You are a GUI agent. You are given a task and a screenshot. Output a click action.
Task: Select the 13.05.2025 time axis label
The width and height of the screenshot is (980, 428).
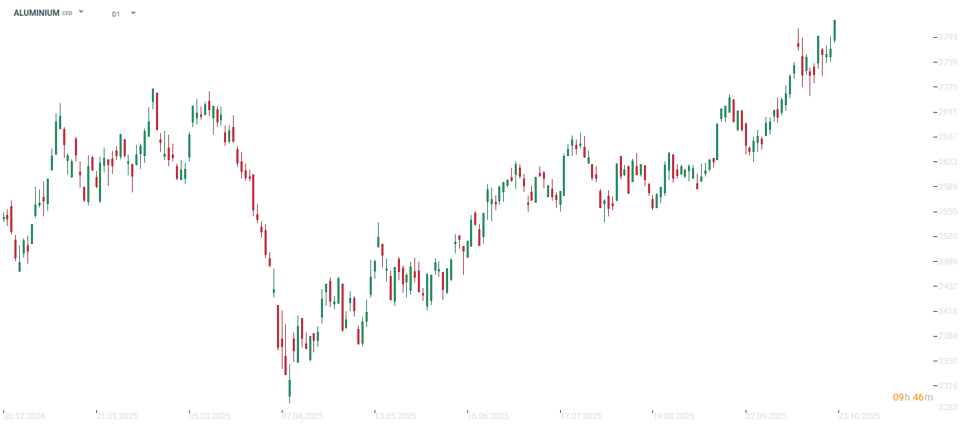[x=395, y=416]
